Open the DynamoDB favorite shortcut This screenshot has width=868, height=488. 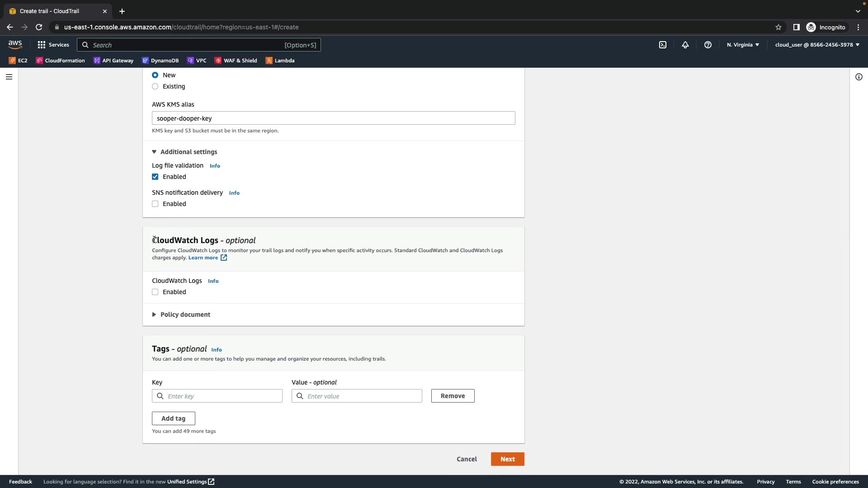pyautogui.click(x=160, y=61)
